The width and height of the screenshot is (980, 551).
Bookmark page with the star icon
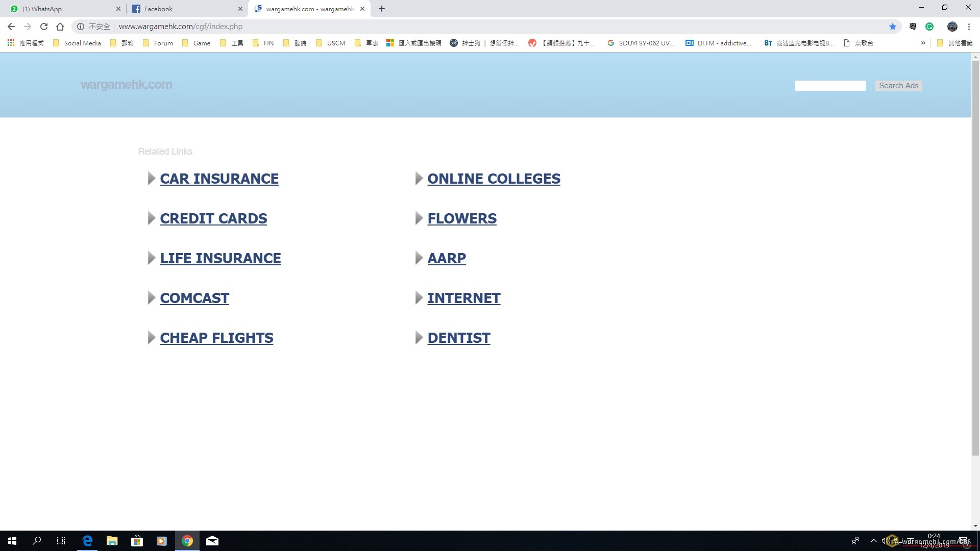pyautogui.click(x=893, y=27)
